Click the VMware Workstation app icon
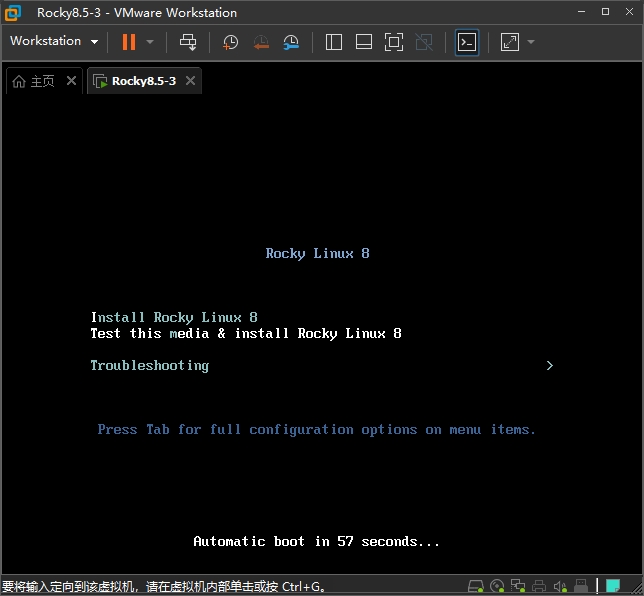This screenshot has height=596, width=644. (x=13, y=13)
